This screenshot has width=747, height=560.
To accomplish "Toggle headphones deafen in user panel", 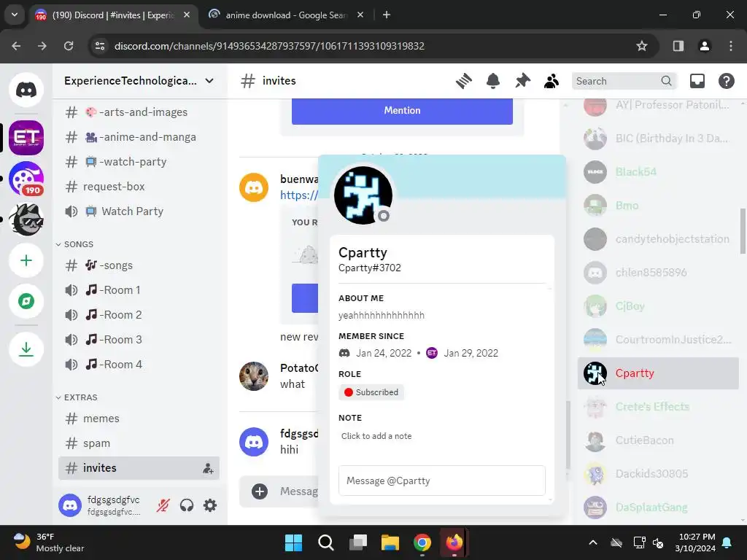I will 187,505.
